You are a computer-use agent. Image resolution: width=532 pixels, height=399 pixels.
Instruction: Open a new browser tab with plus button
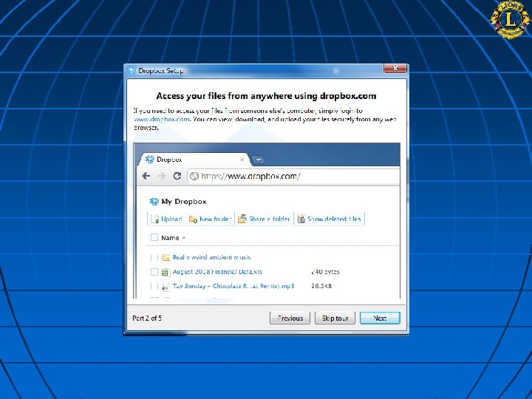(258, 159)
